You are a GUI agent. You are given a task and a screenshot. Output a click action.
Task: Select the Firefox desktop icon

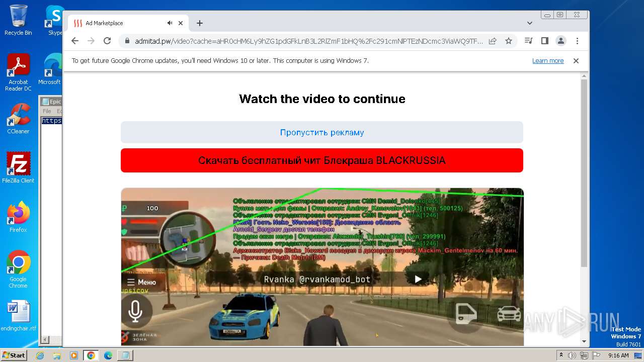18,217
